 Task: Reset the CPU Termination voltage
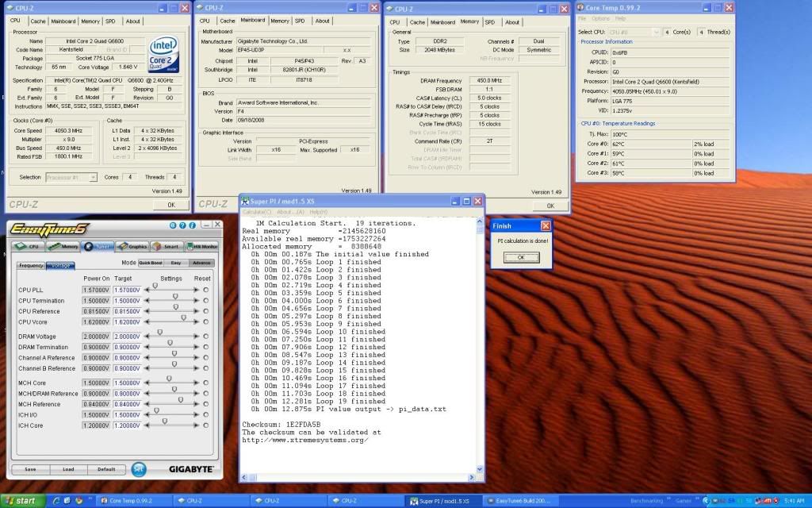coord(205,301)
